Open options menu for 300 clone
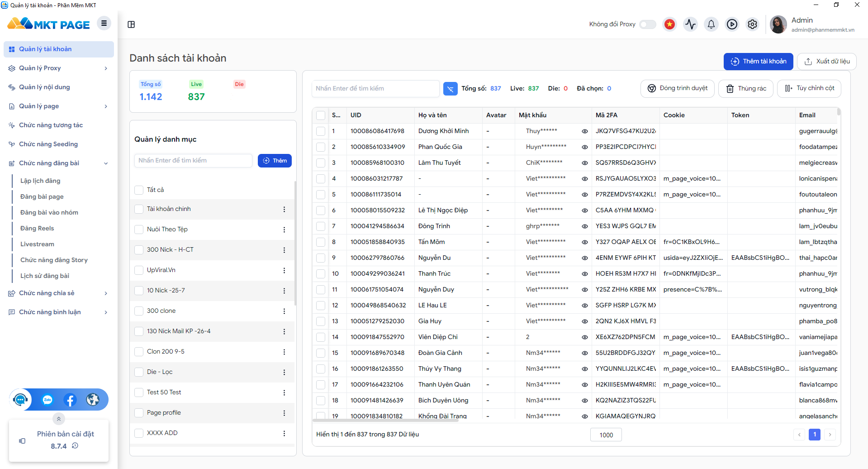This screenshot has height=469, width=868. pos(284,311)
